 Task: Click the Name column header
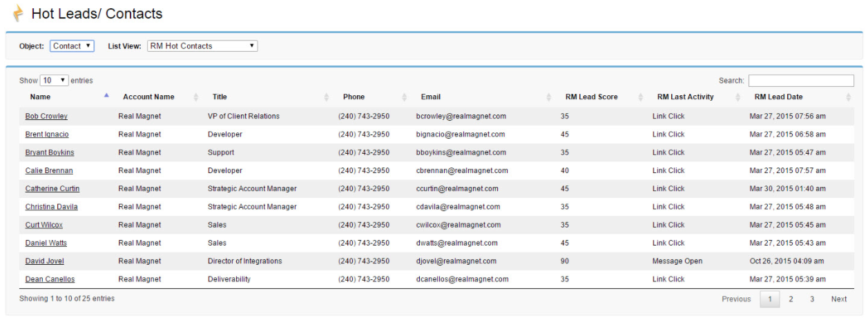point(40,97)
